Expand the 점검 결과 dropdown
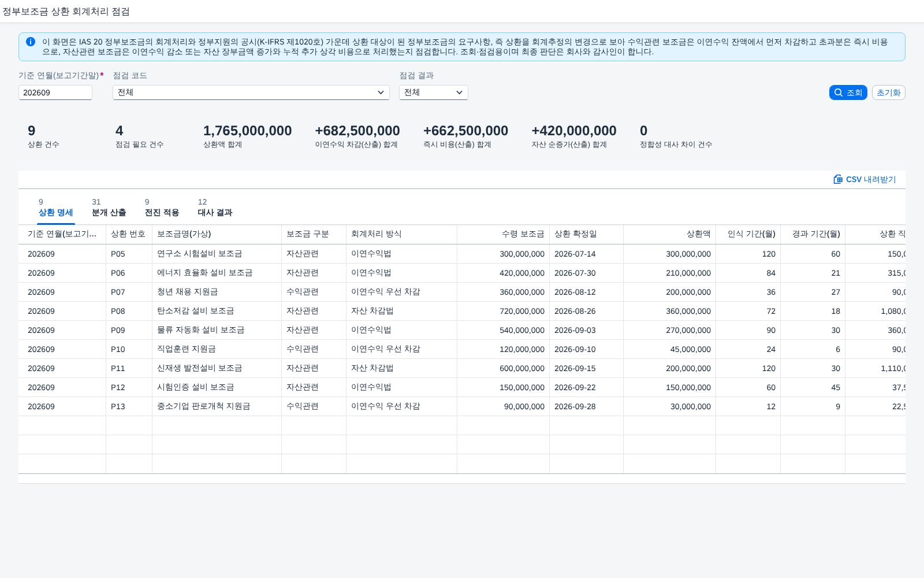924x578 pixels. [434, 92]
